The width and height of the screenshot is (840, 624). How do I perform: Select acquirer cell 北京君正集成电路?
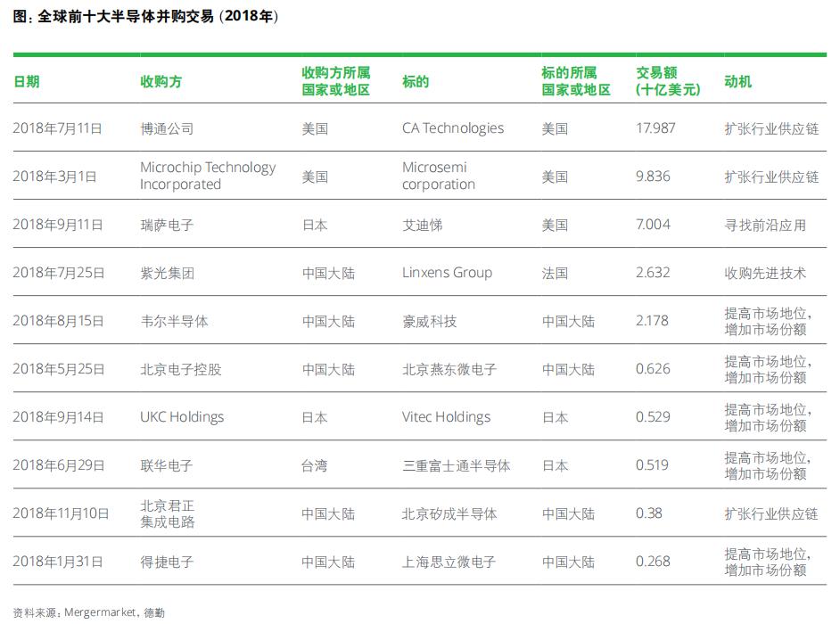click(x=168, y=513)
